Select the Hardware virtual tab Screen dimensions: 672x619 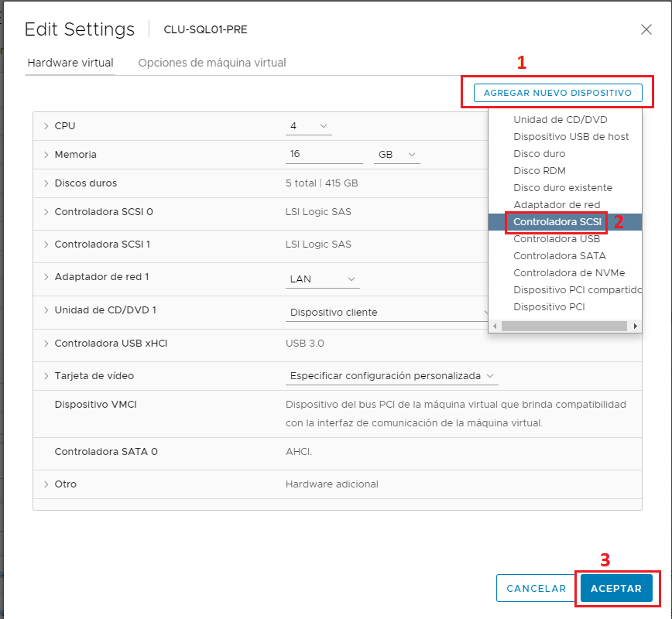70,63
